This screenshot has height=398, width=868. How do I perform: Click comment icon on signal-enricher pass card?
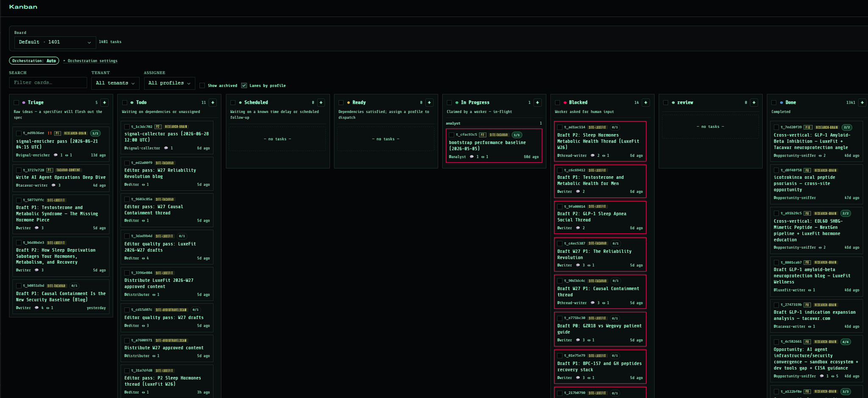[56, 155]
